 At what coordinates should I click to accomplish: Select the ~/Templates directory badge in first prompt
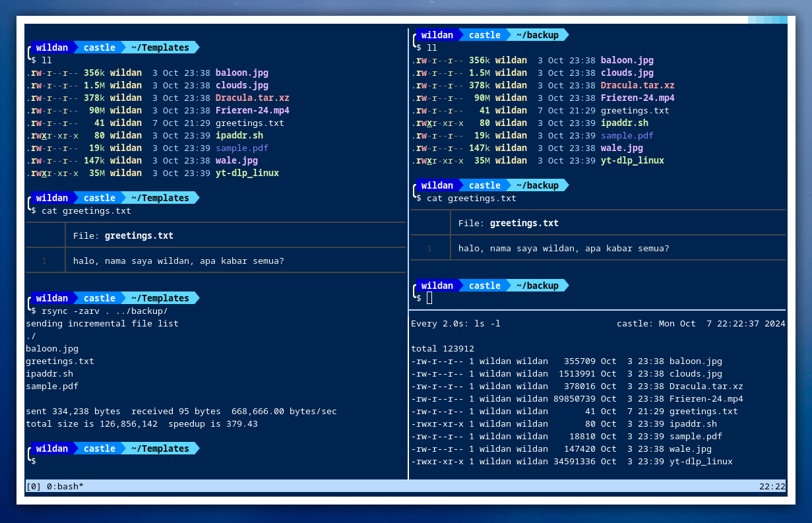(160, 47)
